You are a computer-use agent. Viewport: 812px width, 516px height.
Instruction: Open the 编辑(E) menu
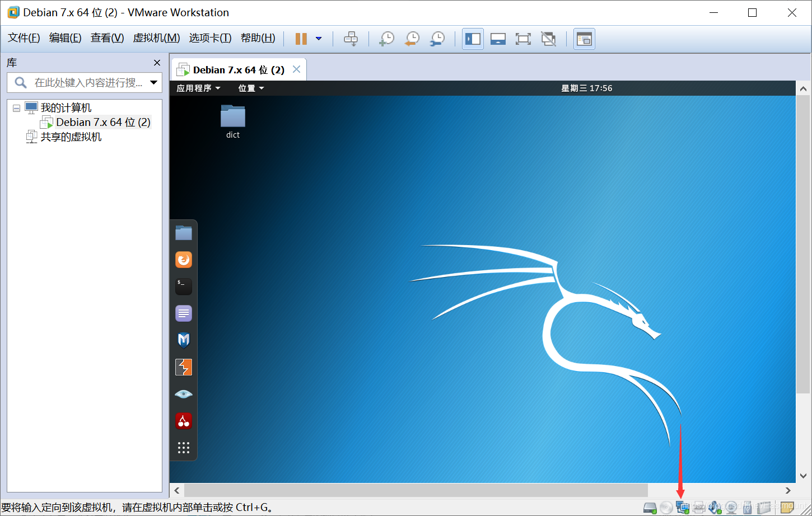[65, 38]
